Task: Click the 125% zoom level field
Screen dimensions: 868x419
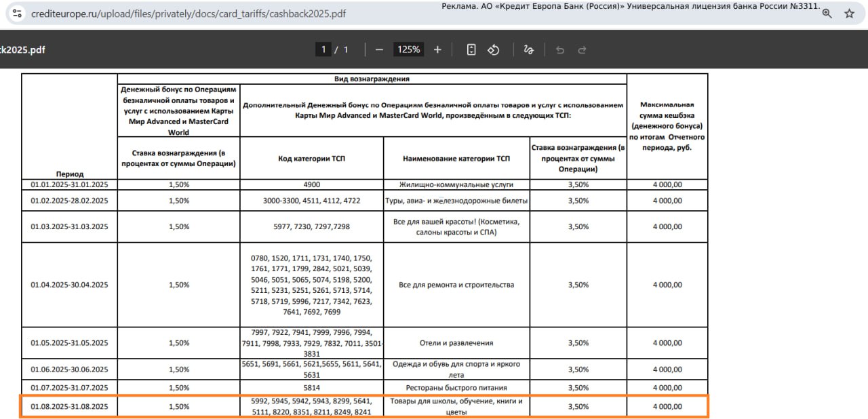Action: 409,49
